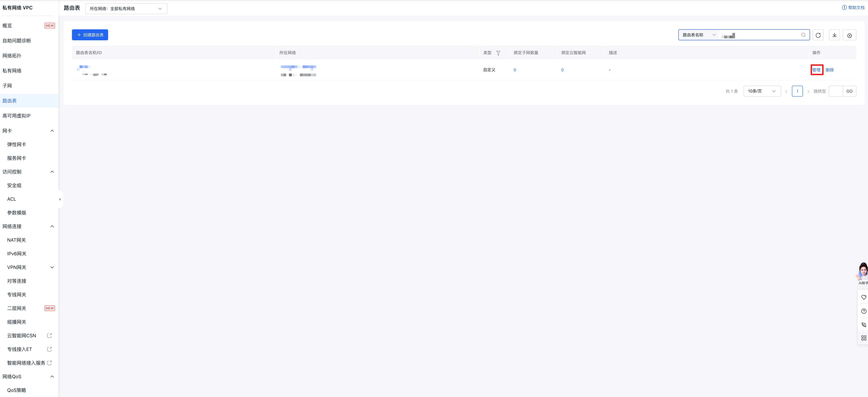Viewport: 868px width, 397px height.
Task: Collapse the 网卡 sidebar group
Action: coord(52,131)
